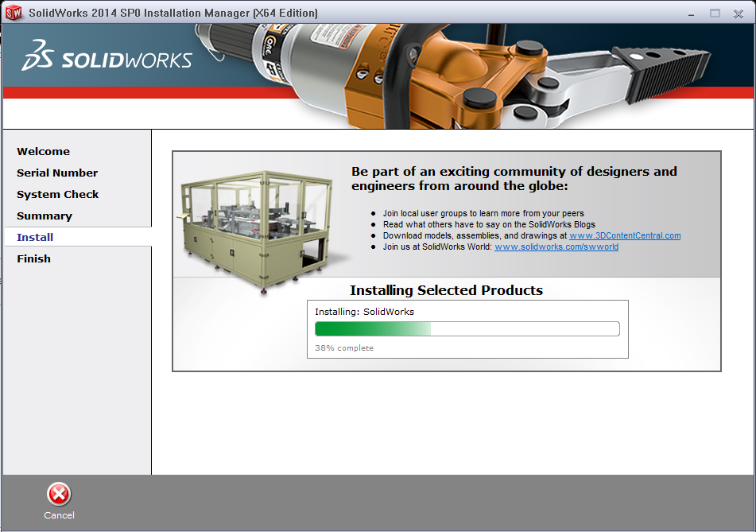Open the Welcome step in sidebar
This screenshot has width=756, height=532.
click(44, 151)
